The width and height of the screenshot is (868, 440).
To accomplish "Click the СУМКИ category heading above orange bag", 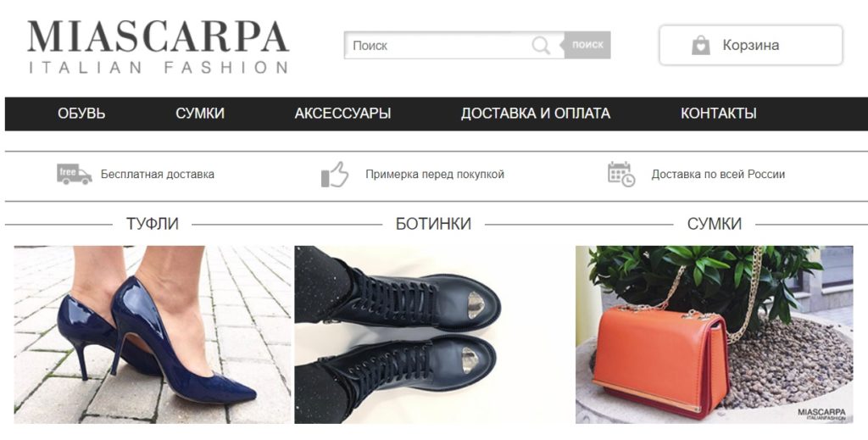I will [714, 224].
